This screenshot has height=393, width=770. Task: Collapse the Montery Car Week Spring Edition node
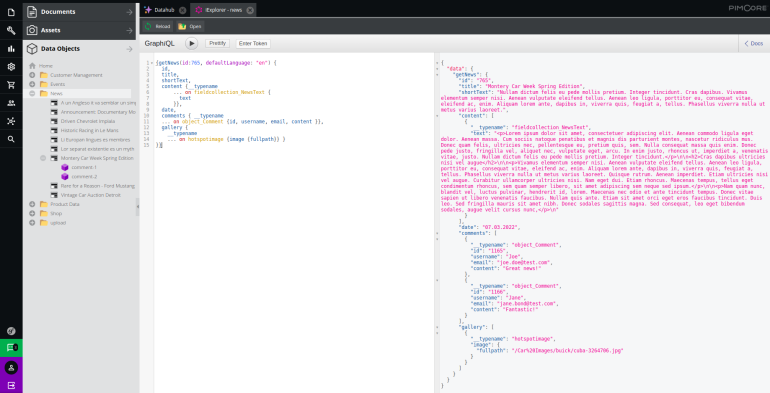coord(43,158)
